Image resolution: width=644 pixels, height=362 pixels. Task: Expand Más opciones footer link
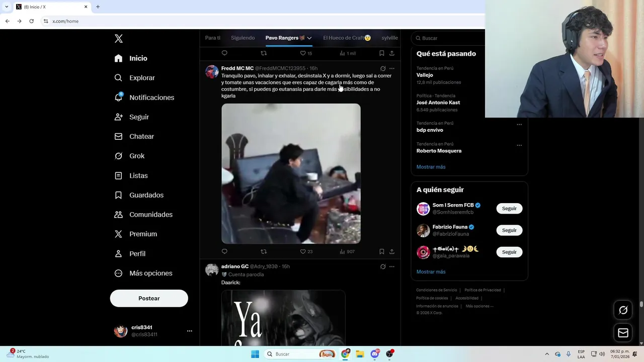pos(479,306)
